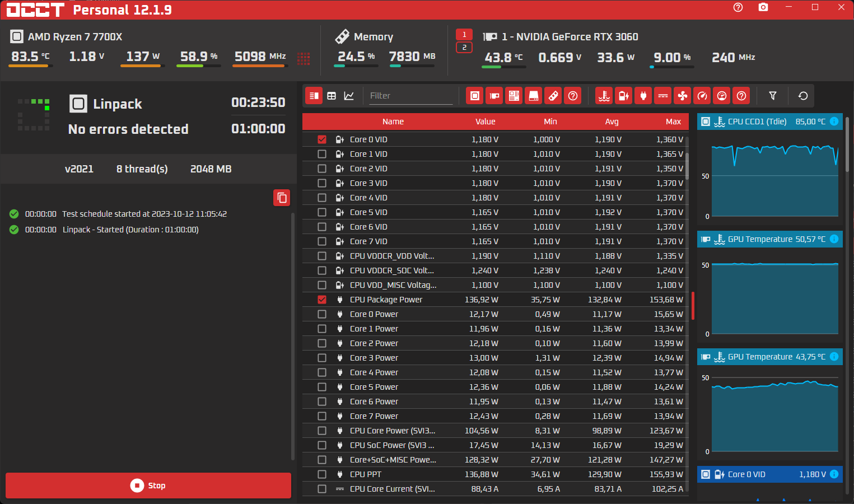Click the "No errors detected" status text
Image resolution: width=854 pixels, height=504 pixels.
pos(128,129)
